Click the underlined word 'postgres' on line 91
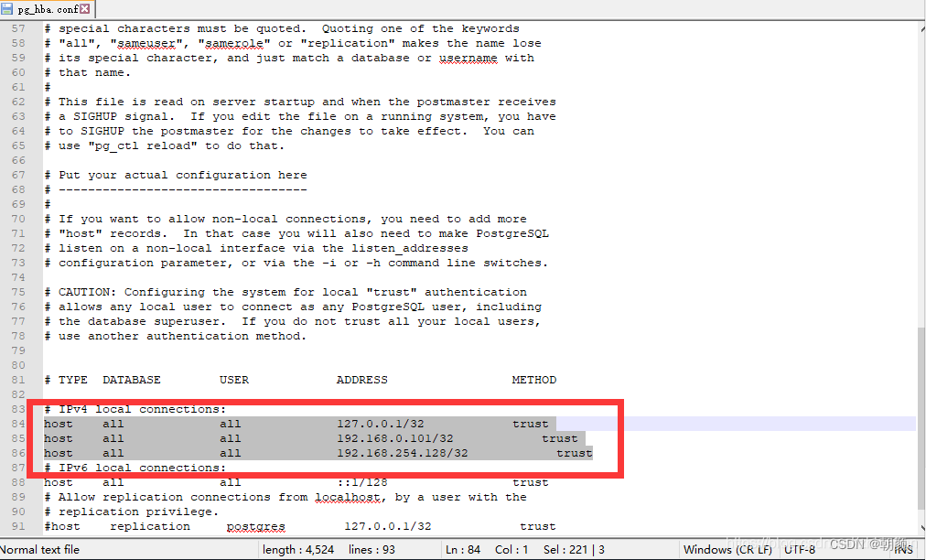Image resolution: width=926 pixels, height=560 pixels. (255, 526)
